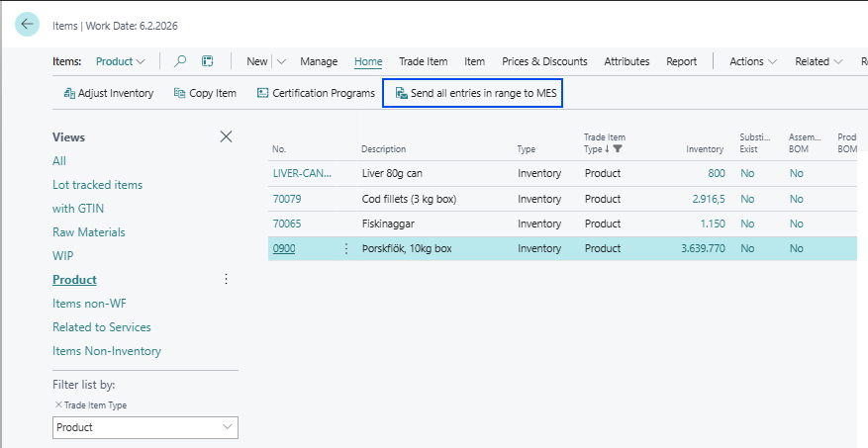Click Adjust Inventory action
The image size is (868, 448).
pyautogui.click(x=109, y=93)
